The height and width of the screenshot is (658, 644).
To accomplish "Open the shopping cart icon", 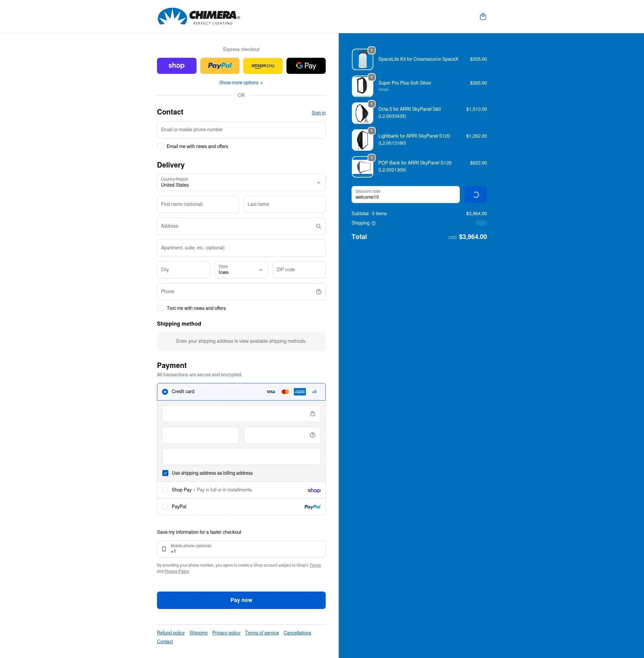I will click(483, 16).
